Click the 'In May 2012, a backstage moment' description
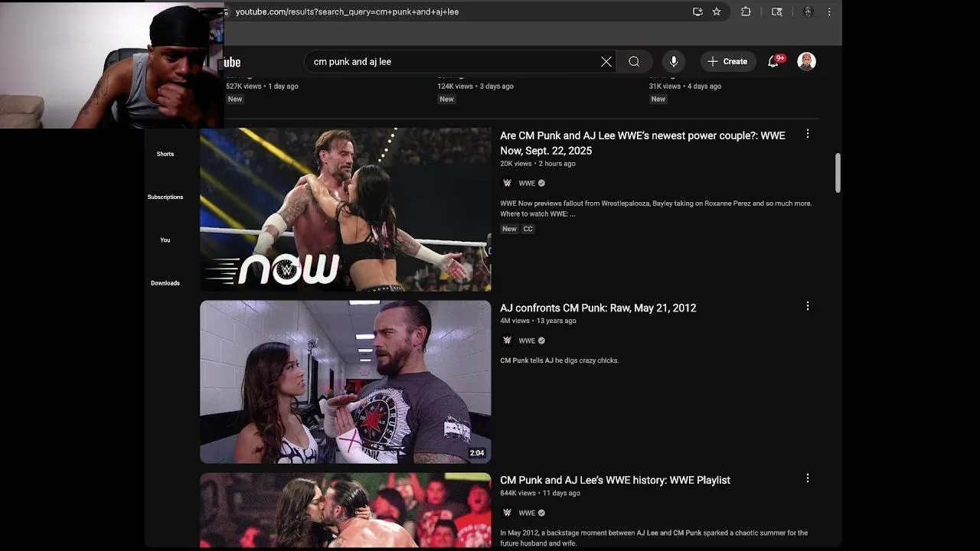 pos(654,538)
